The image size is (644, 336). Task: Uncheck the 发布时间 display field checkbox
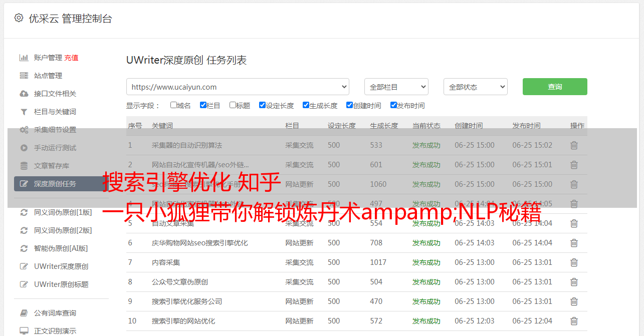click(393, 105)
